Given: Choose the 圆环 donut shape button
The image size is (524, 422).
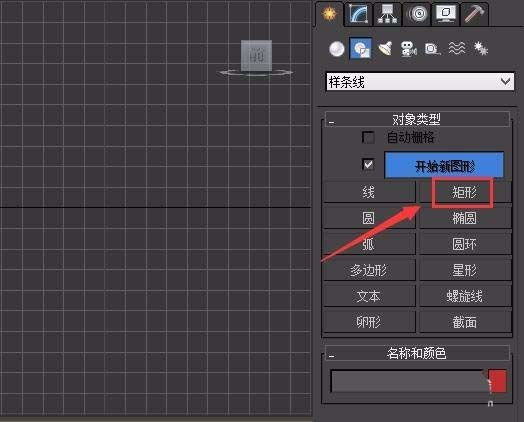Looking at the screenshot, I should (x=465, y=244).
